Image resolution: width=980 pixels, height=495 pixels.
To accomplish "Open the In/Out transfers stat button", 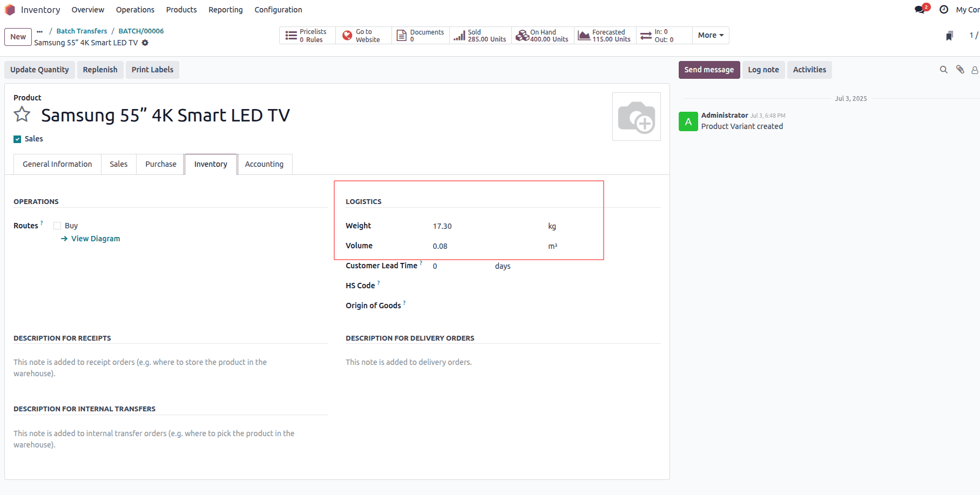I will [664, 36].
